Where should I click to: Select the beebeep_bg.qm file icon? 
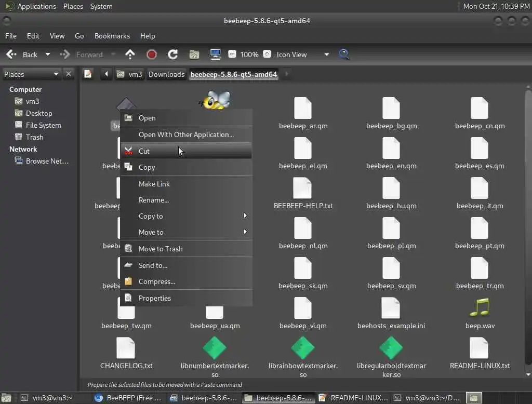pos(391,108)
